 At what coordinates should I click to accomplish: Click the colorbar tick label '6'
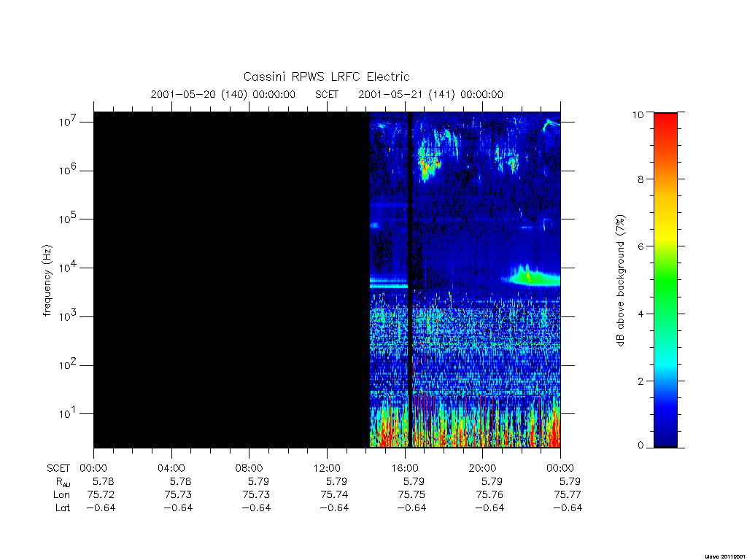[640, 246]
